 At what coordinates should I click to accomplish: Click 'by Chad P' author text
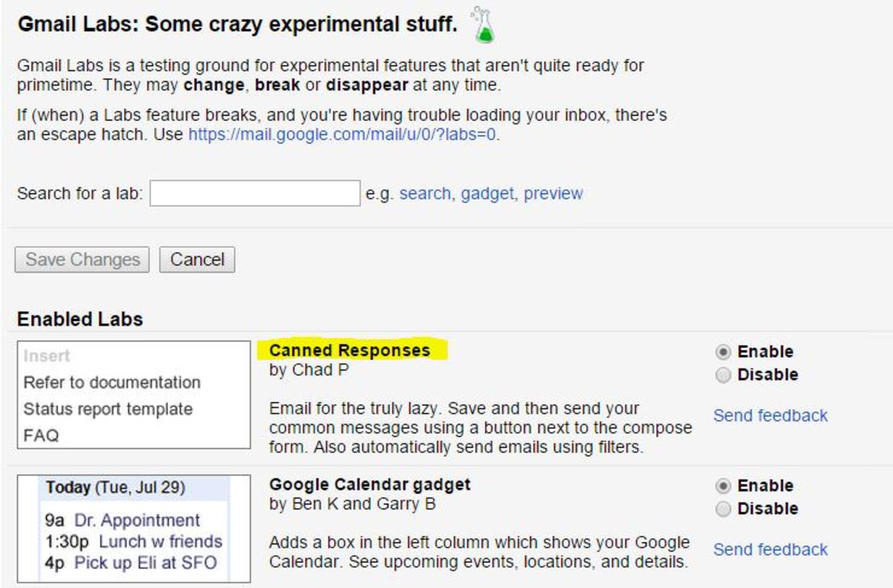(x=309, y=370)
